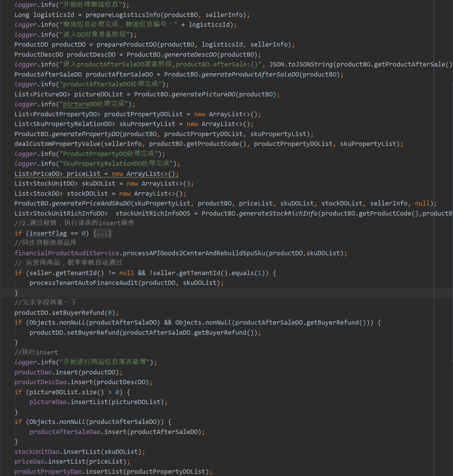
Task: Click financialProductAuditService field reference
Action: pyautogui.click(x=67, y=253)
